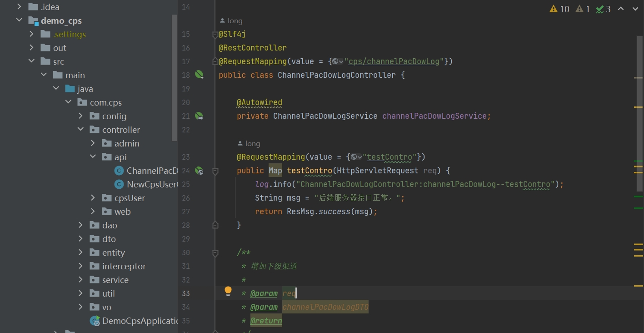Expand the cpsUser package
Screen dimensions: 644x333
tap(93, 198)
